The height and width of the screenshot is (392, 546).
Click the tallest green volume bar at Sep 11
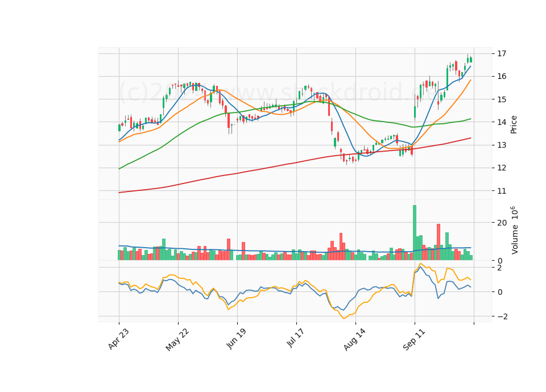(415, 233)
